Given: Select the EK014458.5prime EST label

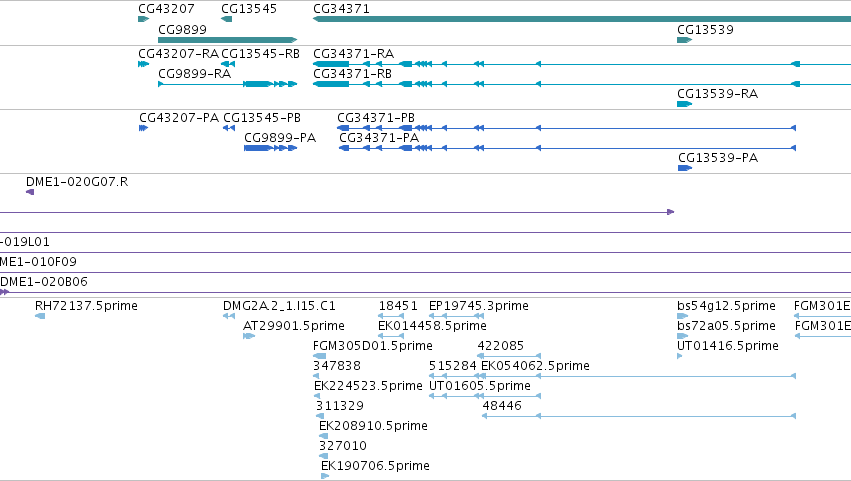Looking at the screenshot, I should [x=432, y=326].
